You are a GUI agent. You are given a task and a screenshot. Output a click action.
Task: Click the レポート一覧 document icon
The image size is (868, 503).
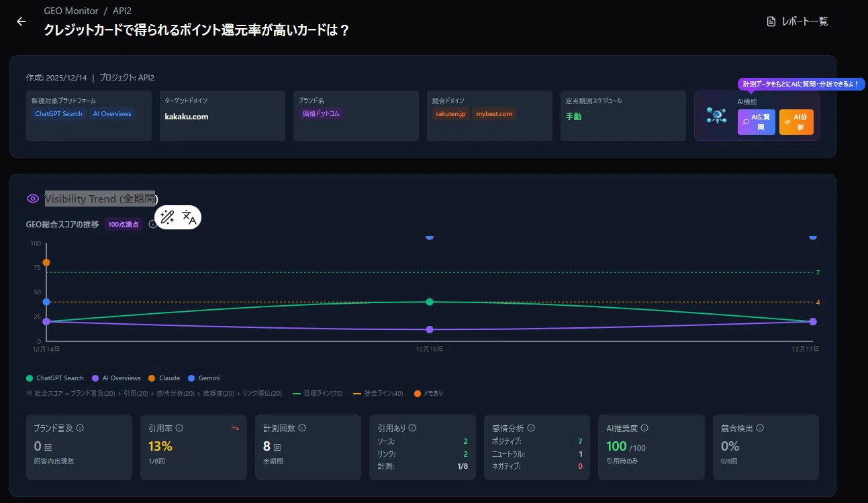coord(771,21)
